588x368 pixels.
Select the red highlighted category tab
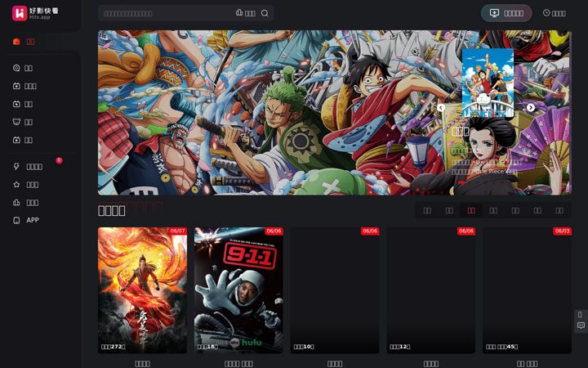(471, 211)
